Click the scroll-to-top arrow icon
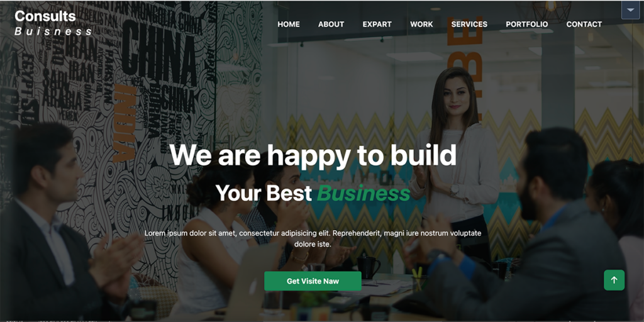The image size is (644, 322). pyautogui.click(x=614, y=280)
